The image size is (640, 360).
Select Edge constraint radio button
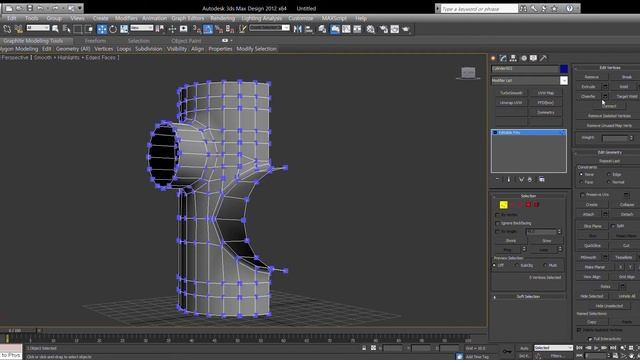click(x=609, y=174)
